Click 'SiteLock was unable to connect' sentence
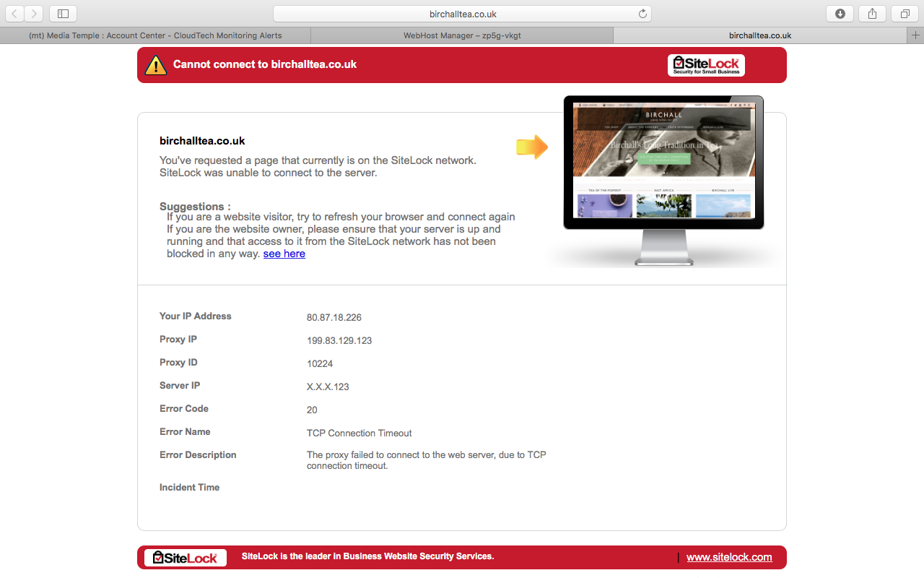Image resolution: width=924 pixels, height=578 pixels. click(269, 173)
